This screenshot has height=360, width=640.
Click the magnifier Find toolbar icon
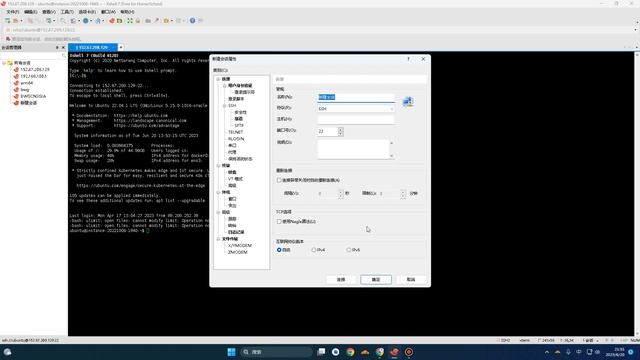[63, 20]
